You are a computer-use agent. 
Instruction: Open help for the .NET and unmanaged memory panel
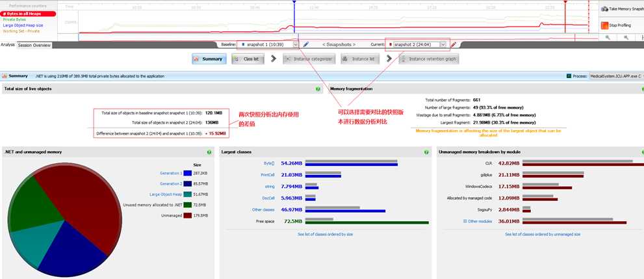209,152
